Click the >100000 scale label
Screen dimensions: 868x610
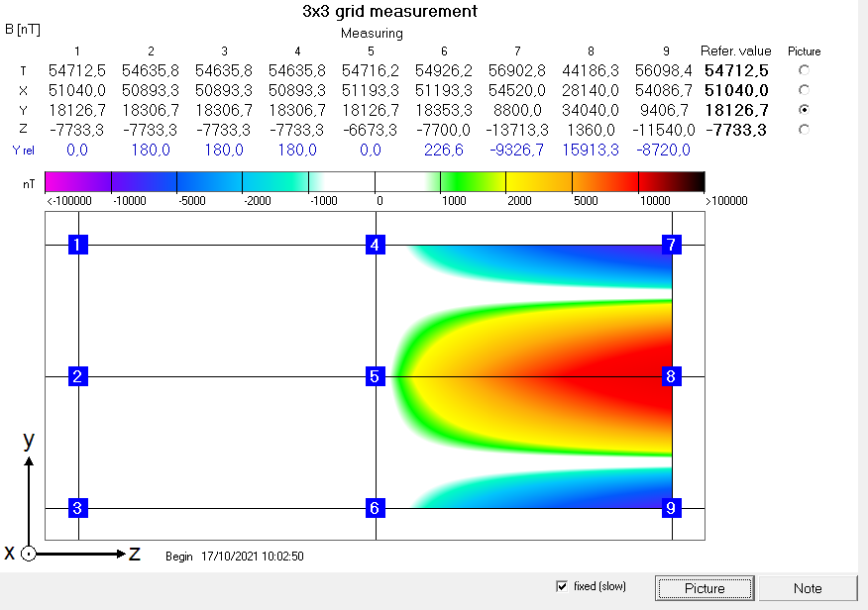point(726,201)
